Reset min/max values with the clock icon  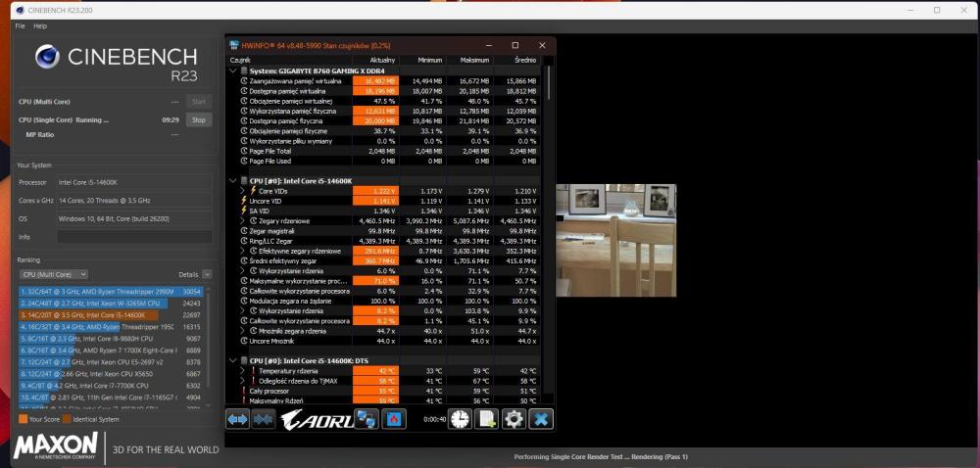[x=460, y=419]
